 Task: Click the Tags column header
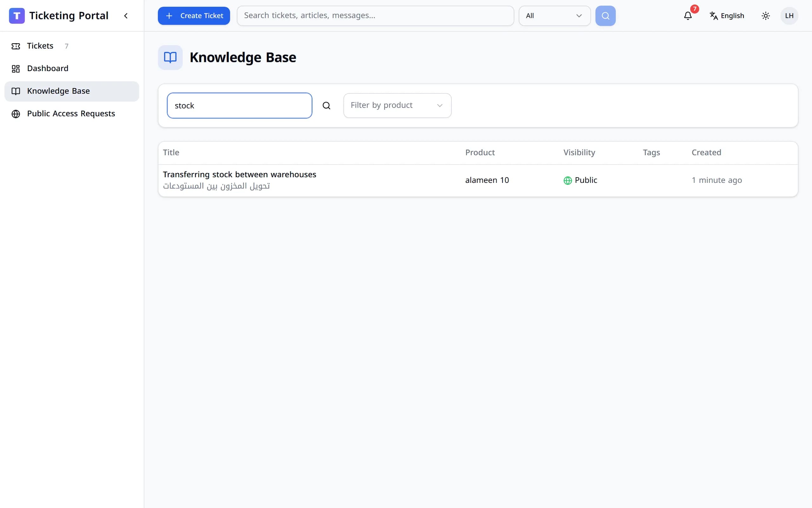pyautogui.click(x=651, y=152)
